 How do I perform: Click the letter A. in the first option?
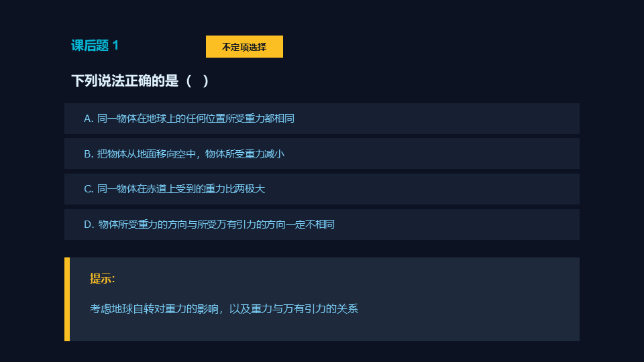(89, 119)
